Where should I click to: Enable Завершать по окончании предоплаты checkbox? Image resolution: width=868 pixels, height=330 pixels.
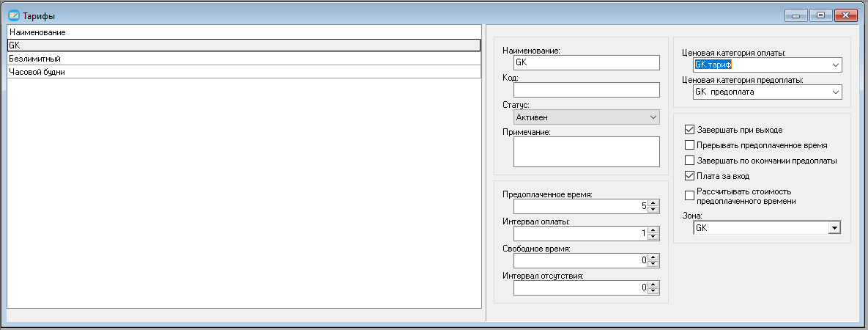click(690, 161)
